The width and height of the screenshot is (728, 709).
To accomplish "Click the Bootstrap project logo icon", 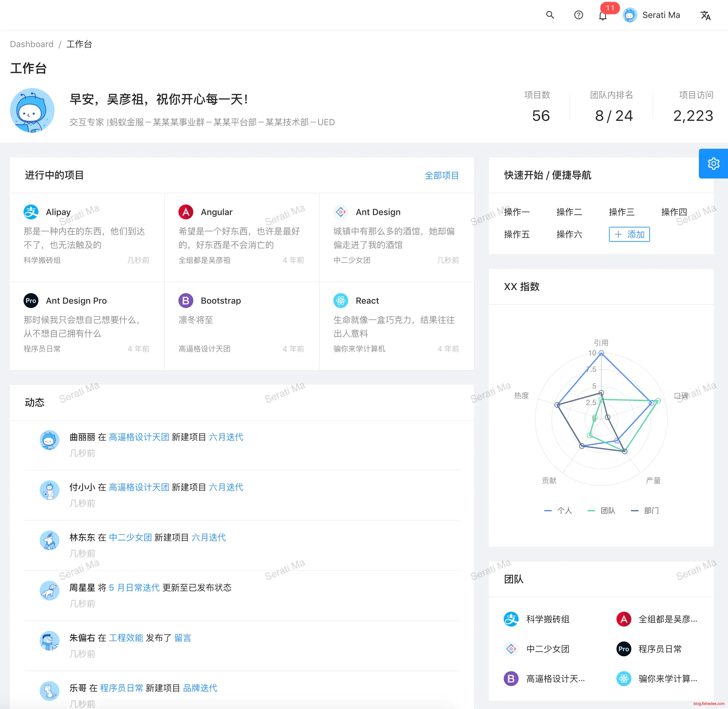I will coord(186,301).
